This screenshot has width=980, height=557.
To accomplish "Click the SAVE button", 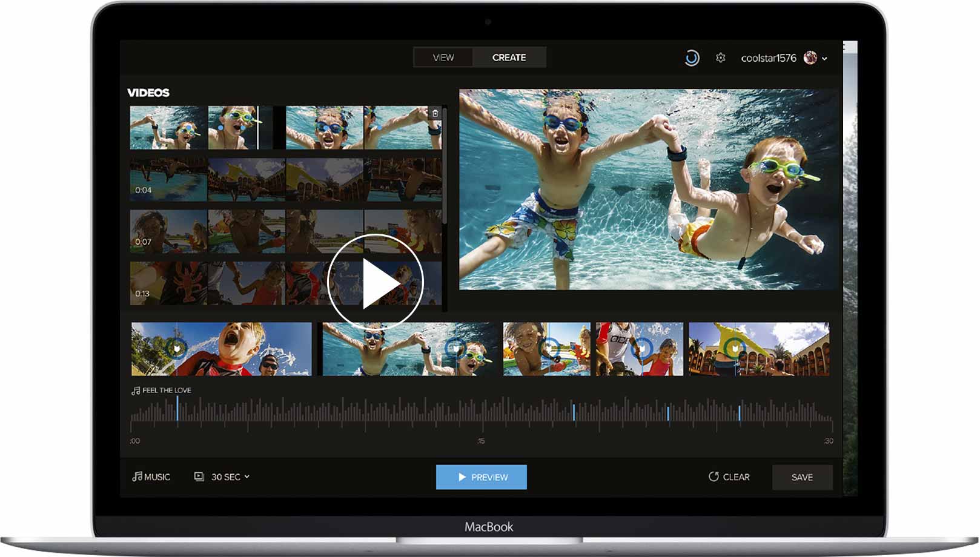I will (802, 478).
